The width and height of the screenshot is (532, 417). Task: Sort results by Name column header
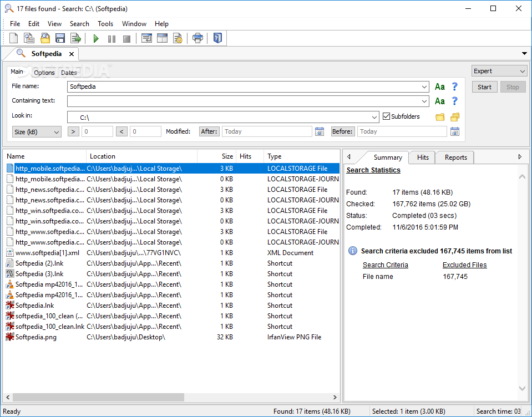45,156
